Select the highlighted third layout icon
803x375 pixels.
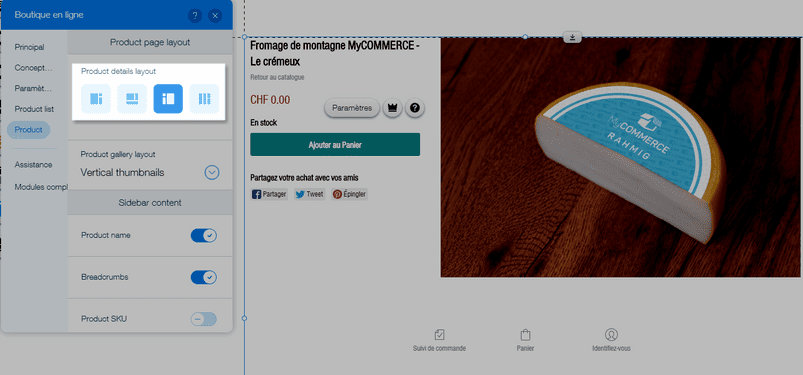[168, 99]
